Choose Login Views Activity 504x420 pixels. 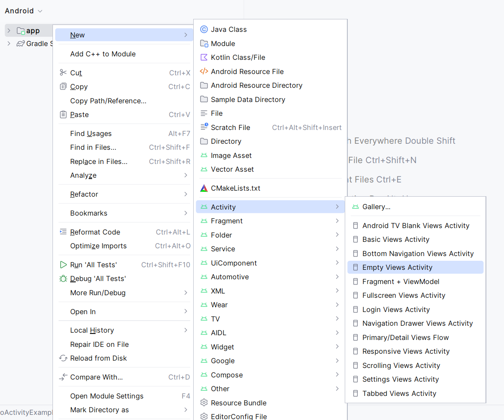tap(415, 309)
